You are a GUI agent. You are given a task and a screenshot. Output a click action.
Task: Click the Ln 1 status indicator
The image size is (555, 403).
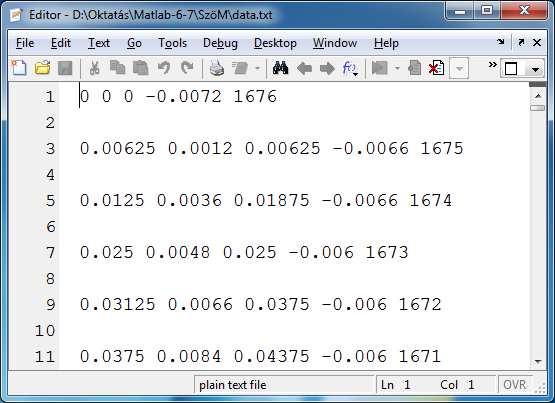tap(395, 385)
